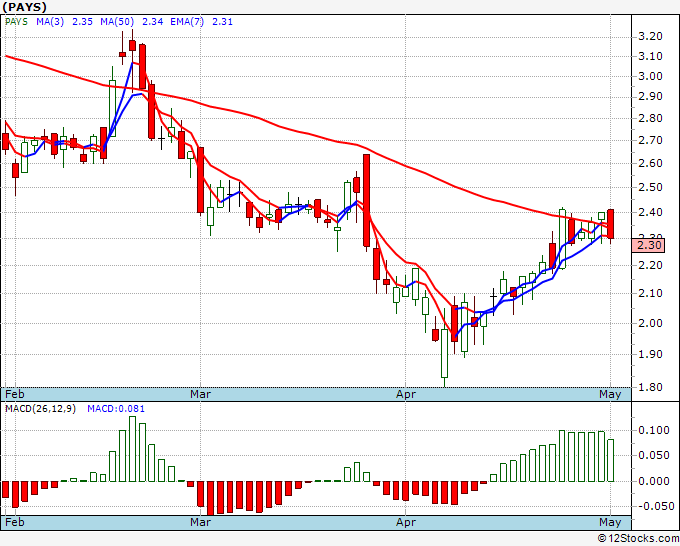The height and width of the screenshot is (546, 680).
Task: Click the 2.10 price axis label
Action: tap(651, 293)
